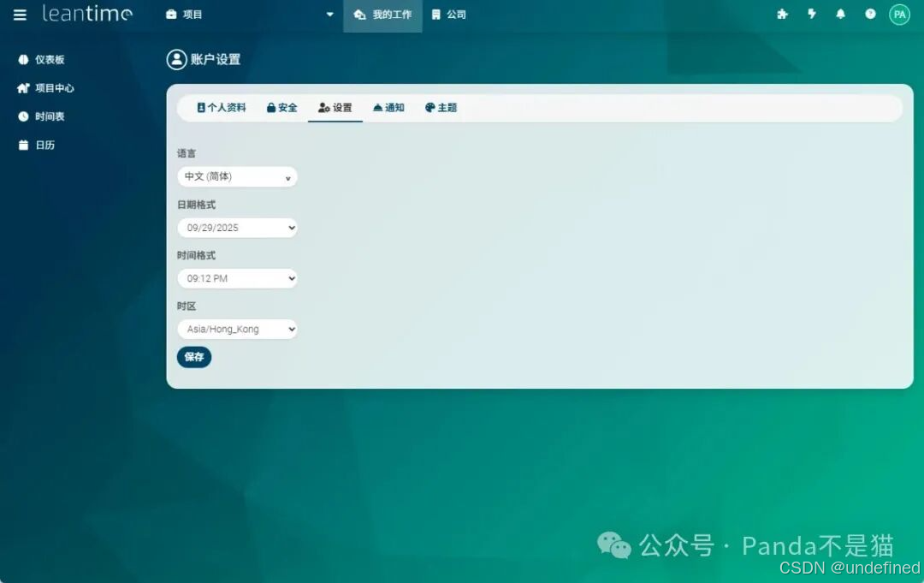
Task: Open the 日期格式 dropdown showing 09/29/2025
Action: pos(237,228)
